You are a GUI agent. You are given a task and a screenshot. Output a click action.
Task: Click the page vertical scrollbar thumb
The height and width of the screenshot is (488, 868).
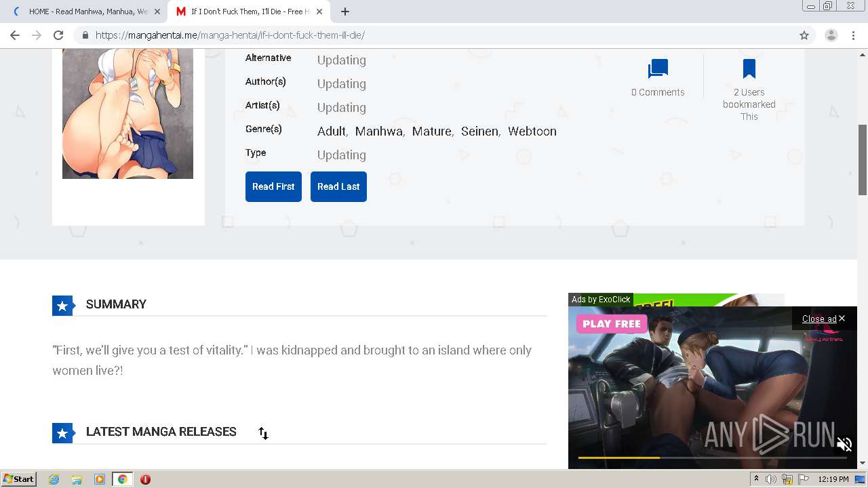[x=863, y=160]
